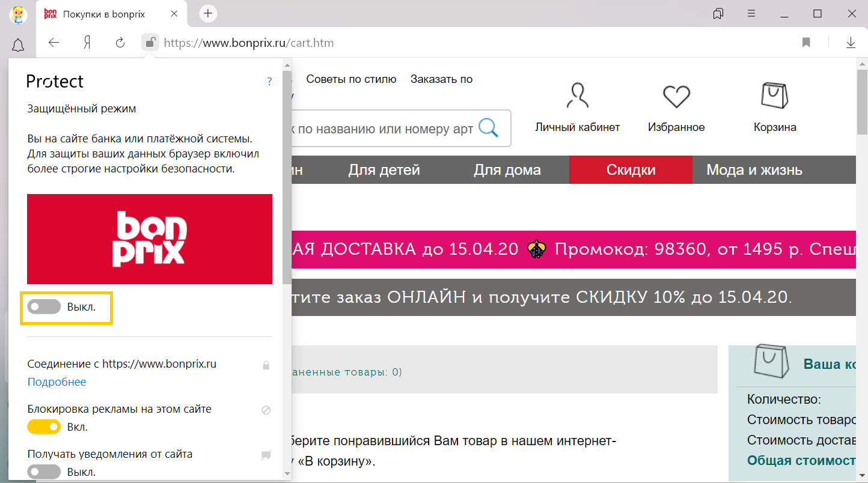868x483 pixels.
Task: Open Корзина shopping bag icon
Action: coord(775,96)
